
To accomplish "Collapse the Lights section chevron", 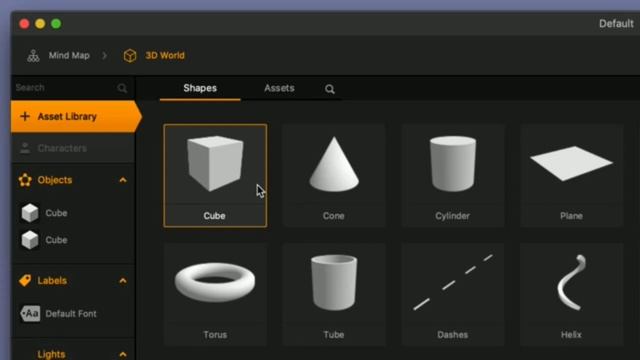I will (123, 354).
